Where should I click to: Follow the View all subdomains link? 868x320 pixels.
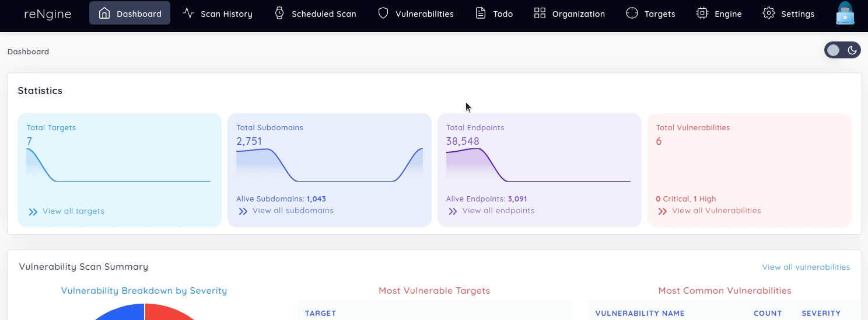(293, 211)
